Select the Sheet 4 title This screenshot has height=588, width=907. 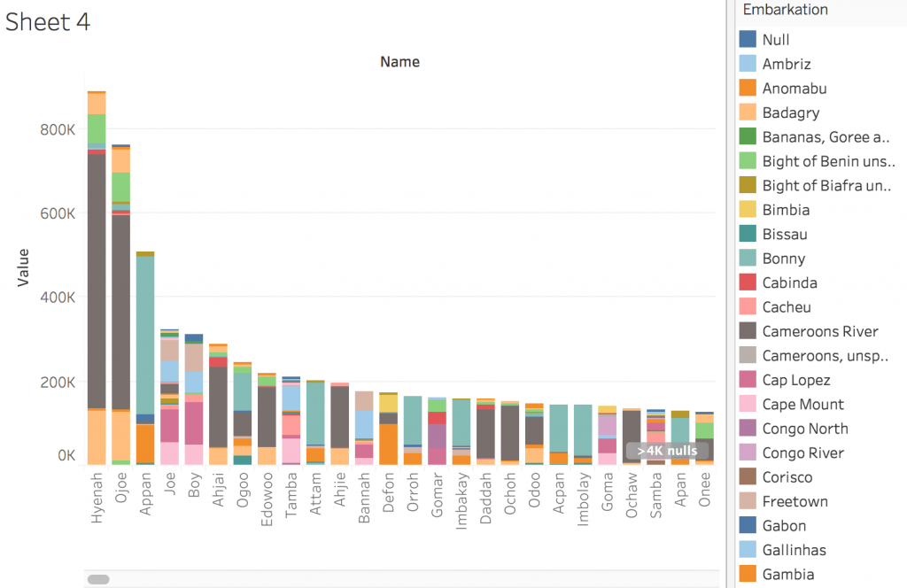click(48, 22)
